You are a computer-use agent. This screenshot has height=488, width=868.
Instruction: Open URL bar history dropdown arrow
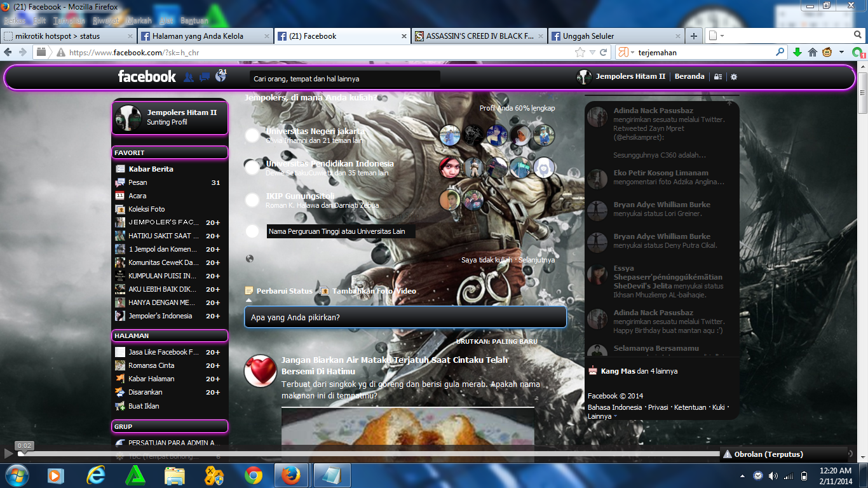(x=592, y=53)
